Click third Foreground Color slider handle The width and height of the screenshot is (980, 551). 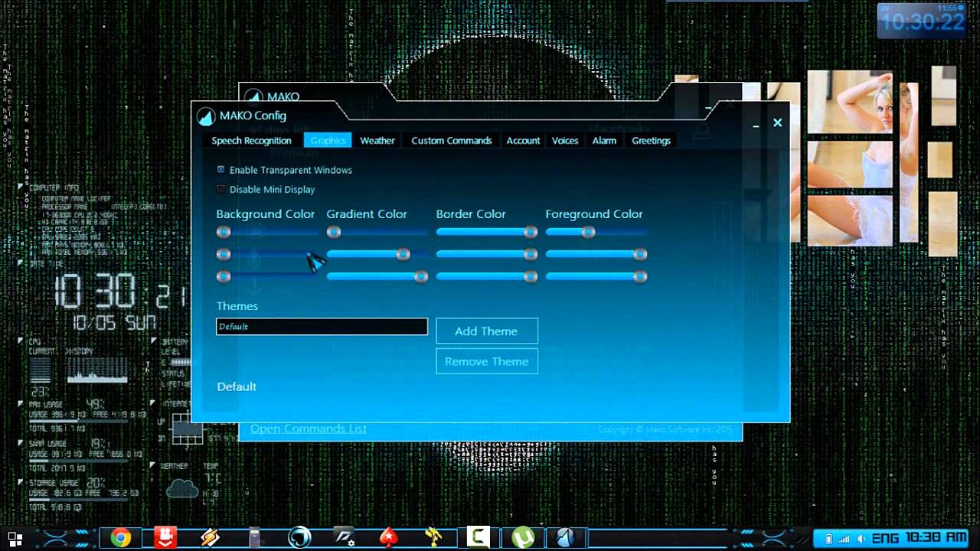640,276
